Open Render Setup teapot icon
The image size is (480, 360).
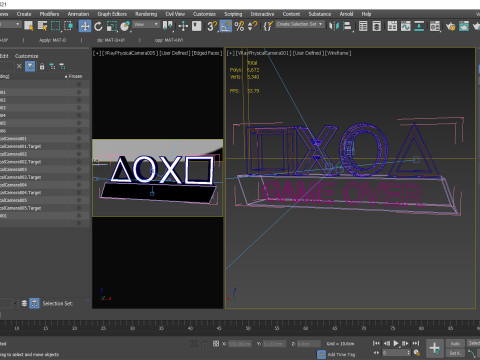point(450,26)
